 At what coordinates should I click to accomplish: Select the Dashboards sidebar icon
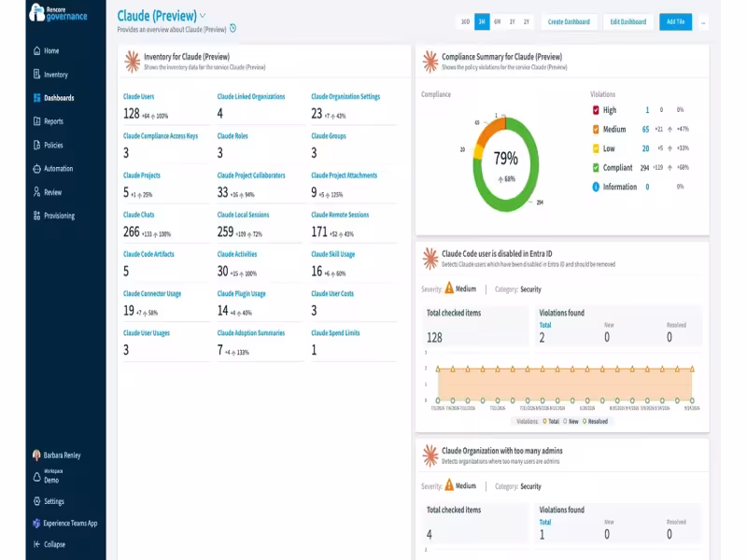36,98
